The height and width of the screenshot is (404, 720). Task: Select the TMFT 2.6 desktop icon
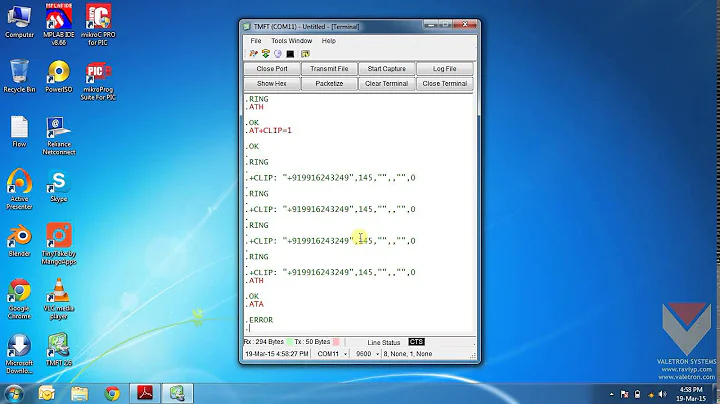coord(59,350)
